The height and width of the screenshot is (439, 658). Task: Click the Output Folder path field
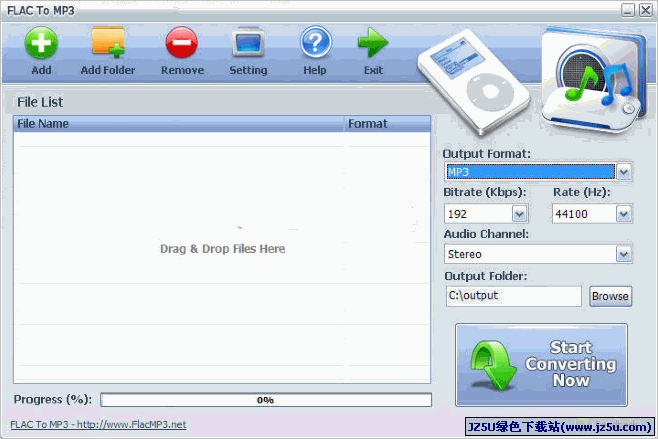click(514, 296)
